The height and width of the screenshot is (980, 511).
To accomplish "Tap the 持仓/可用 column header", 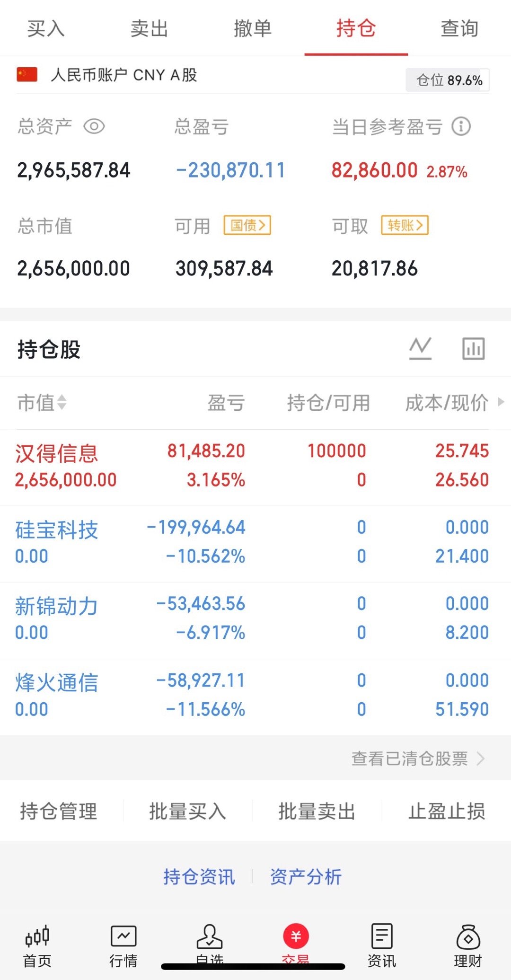I will 328,403.
